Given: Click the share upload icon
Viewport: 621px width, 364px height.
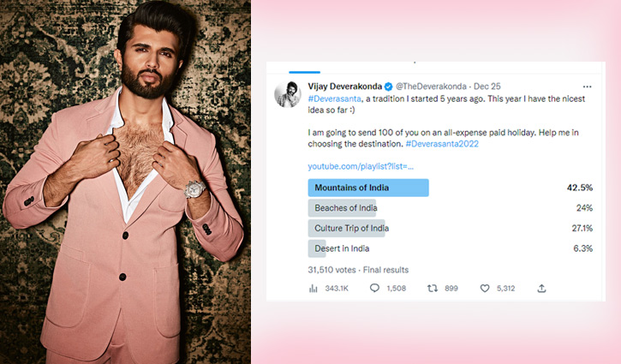Looking at the screenshot, I should pos(541,289).
